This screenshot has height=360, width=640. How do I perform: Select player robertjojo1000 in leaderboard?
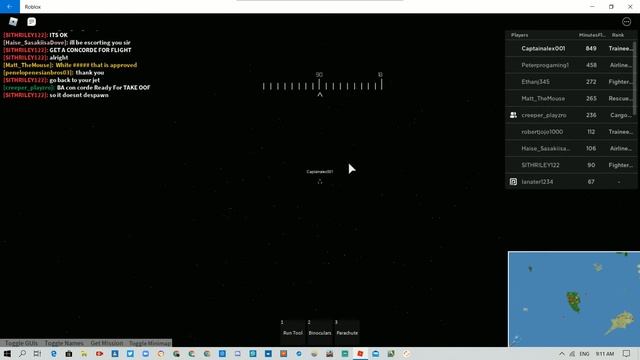point(570,132)
